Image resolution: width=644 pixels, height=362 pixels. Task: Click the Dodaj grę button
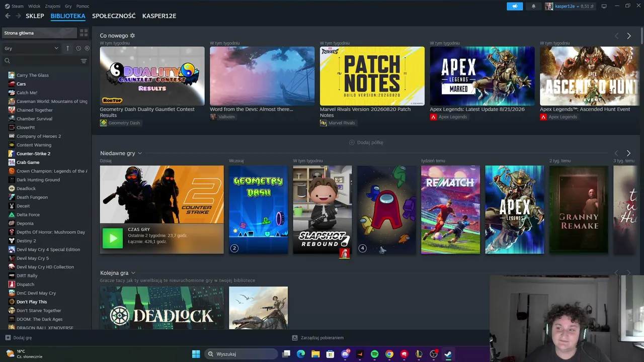tap(19, 338)
